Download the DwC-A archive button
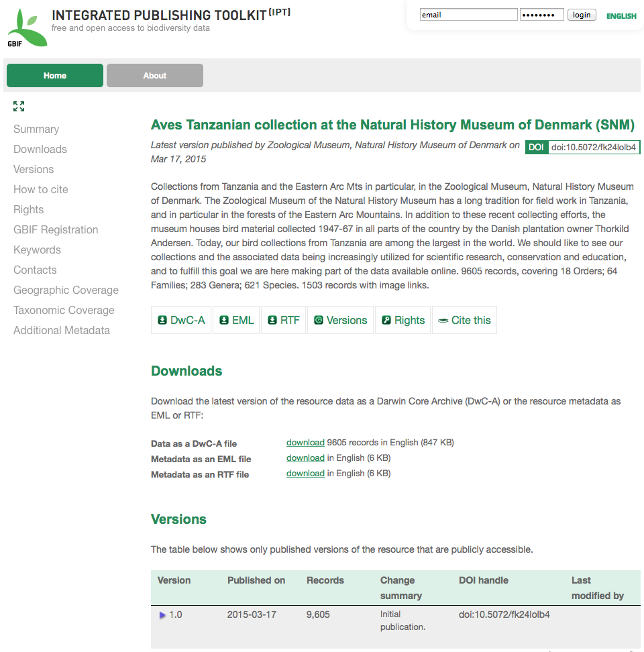This screenshot has height=652, width=644. pyautogui.click(x=181, y=320)
